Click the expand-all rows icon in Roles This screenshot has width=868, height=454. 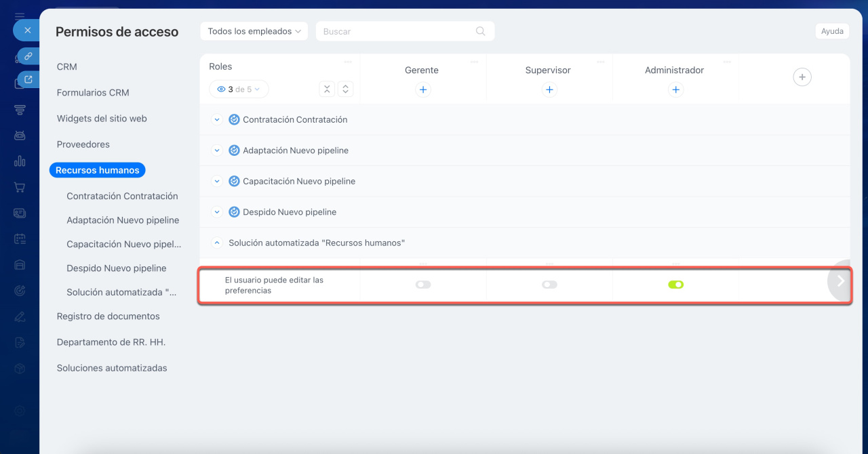[345, 89]
